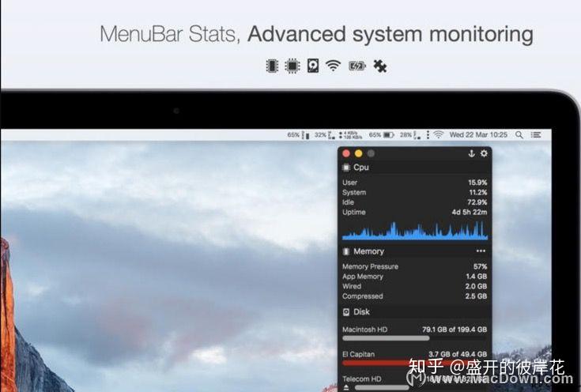Click the 3.7 GB of 49.4 GB value
Screen dimensions: 581x392
[x=458, y=355]
